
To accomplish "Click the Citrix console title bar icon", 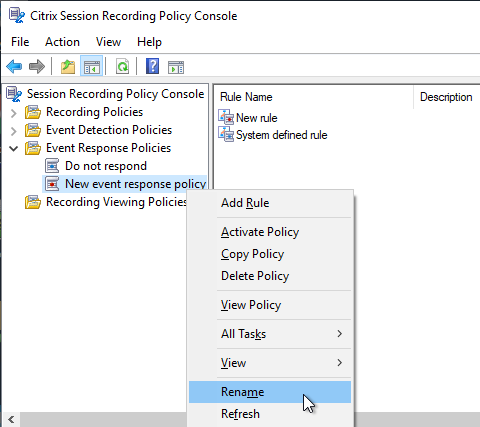I will [17, 15].
